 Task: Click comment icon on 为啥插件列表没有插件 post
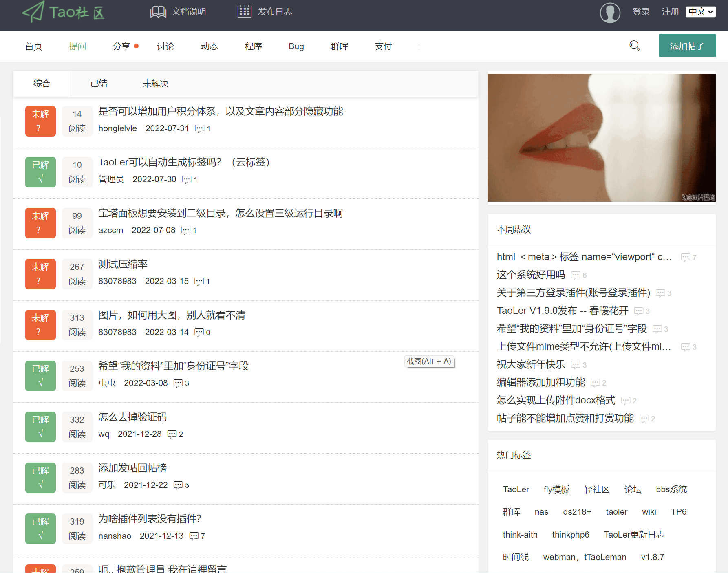tap(194, 536)
